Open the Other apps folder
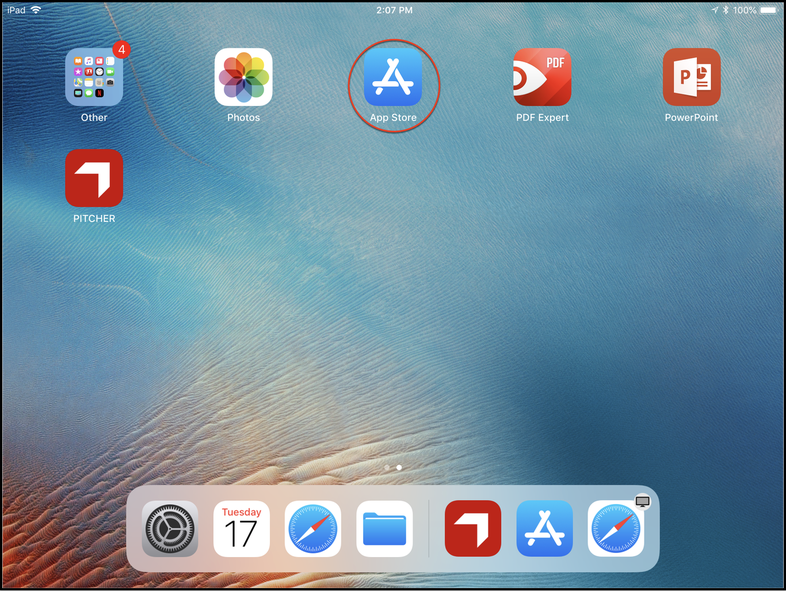Screen dimensions: 786x591 [x=94, y=78]
